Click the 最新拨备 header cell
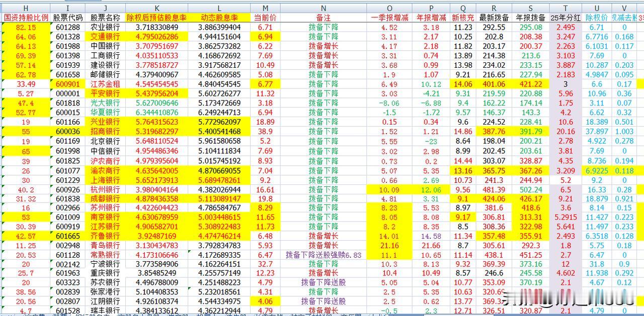This screenshot has width=644, height=316. (494, 18)
